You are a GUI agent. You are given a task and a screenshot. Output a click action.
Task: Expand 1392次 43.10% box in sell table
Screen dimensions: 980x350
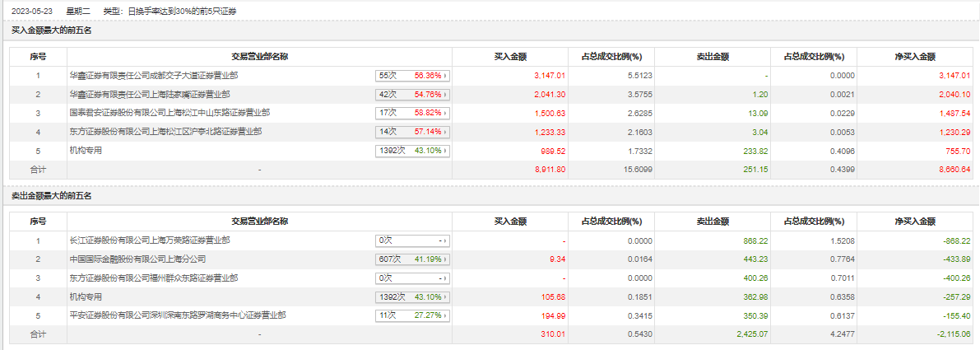pos(413,296)
